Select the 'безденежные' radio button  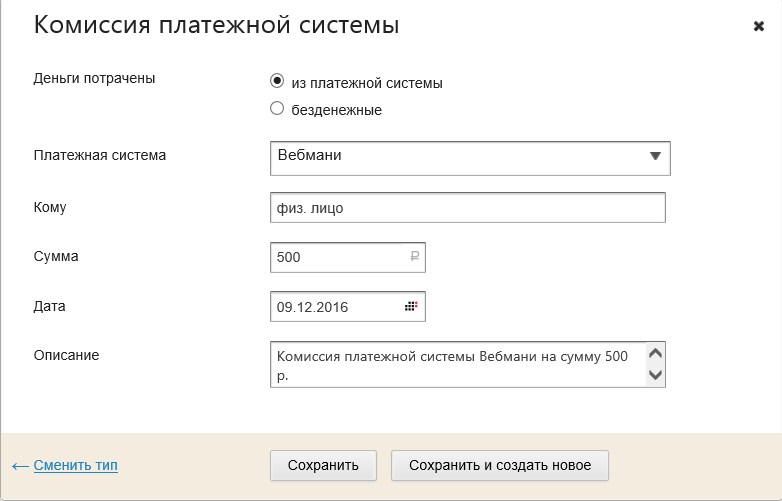277,109
